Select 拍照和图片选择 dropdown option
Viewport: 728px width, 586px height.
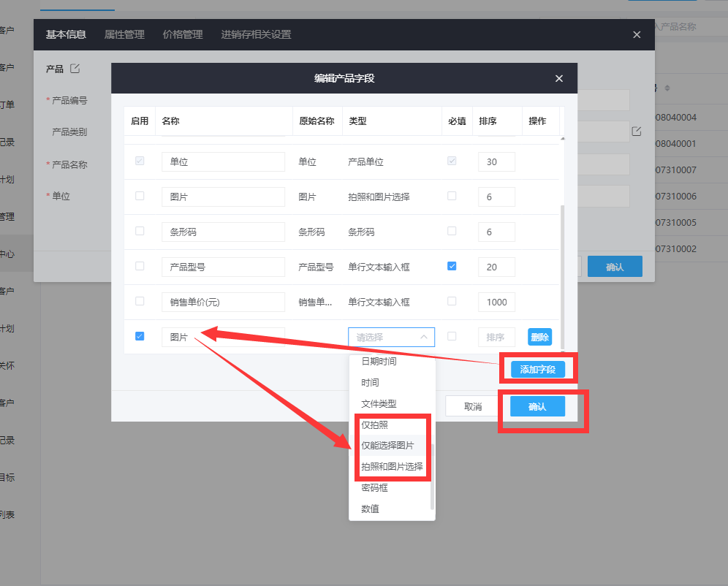392,467
